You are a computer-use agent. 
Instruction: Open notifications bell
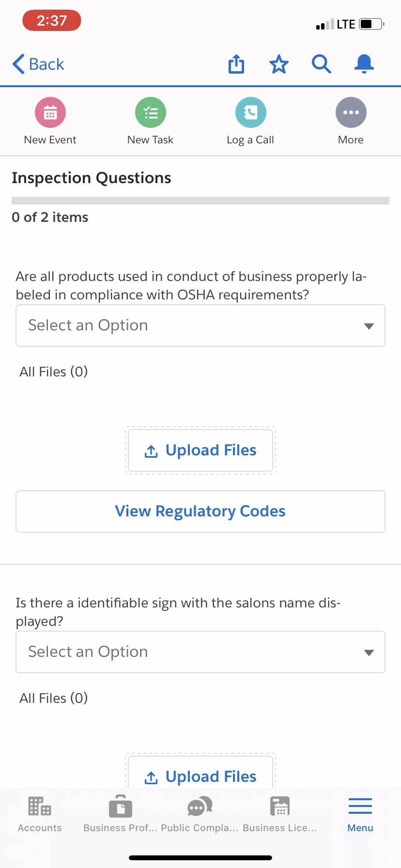[x=364, y=64]
